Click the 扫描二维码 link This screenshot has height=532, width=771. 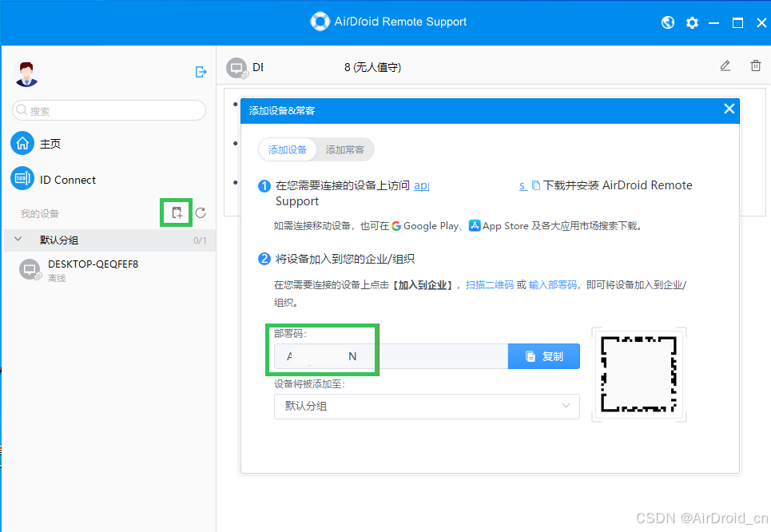(x=490, y=284)
